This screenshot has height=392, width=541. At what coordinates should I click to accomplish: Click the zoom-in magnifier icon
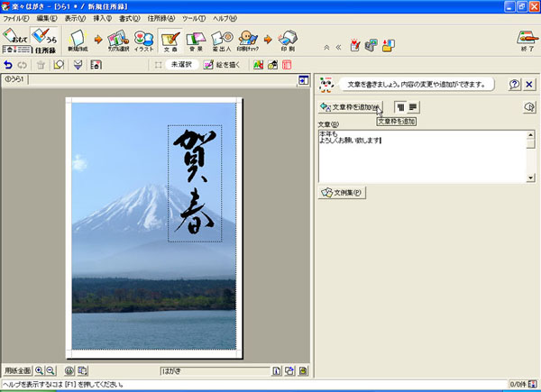pyautogui.click(x=40, y=370)
